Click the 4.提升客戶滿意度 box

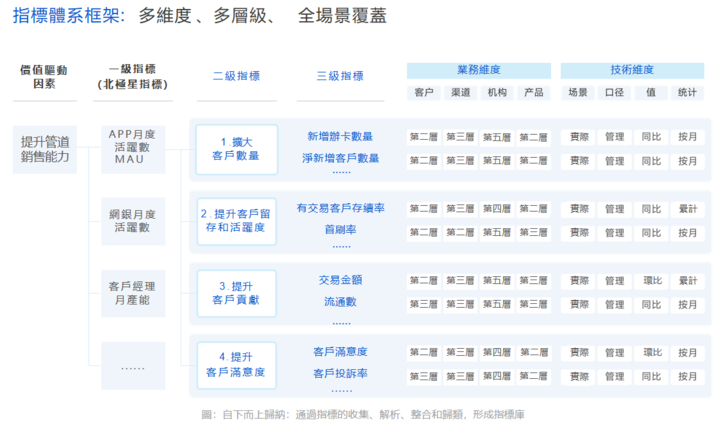pyautogui.click(x=236, y=365)
